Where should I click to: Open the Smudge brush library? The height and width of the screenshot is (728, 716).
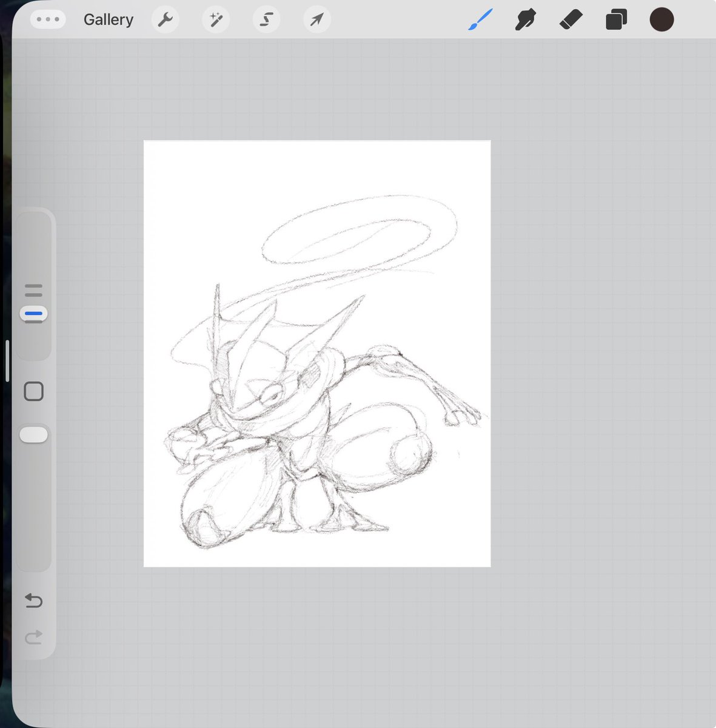click(525, 19)
